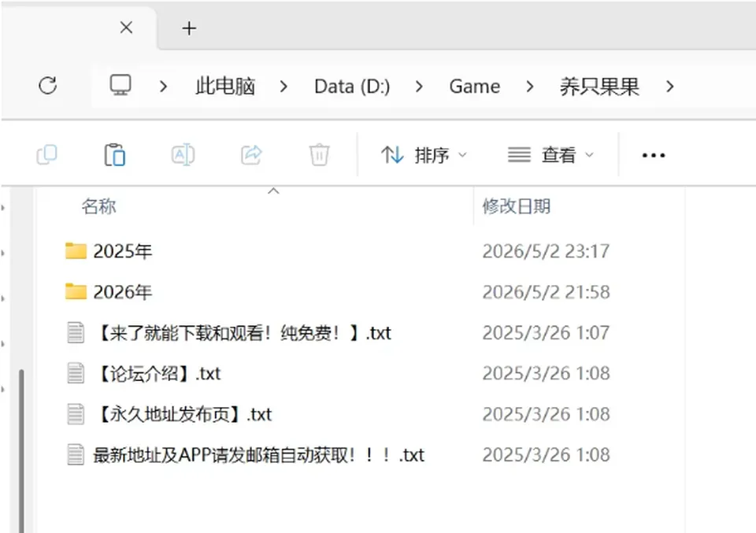Open the three-dot more options menu
The image size is (756, 533).
click(x=654, y=155)
